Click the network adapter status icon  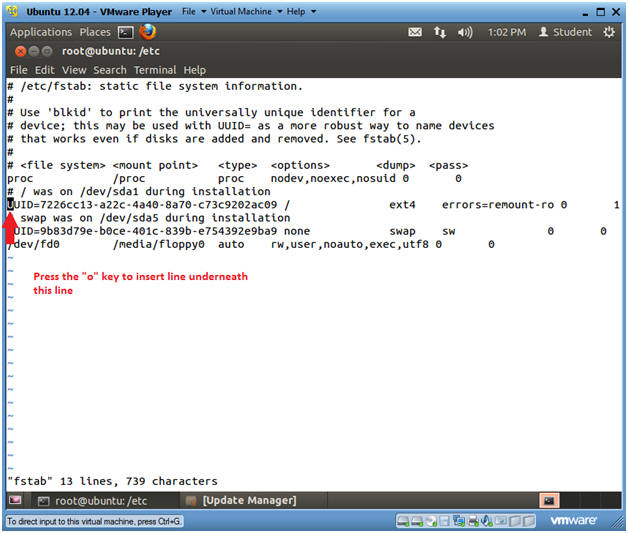[x=459, y=521]
